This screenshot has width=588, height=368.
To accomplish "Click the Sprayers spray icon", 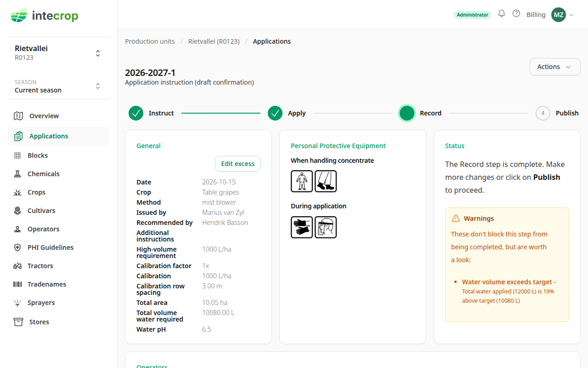I will [x=17, y=303].
